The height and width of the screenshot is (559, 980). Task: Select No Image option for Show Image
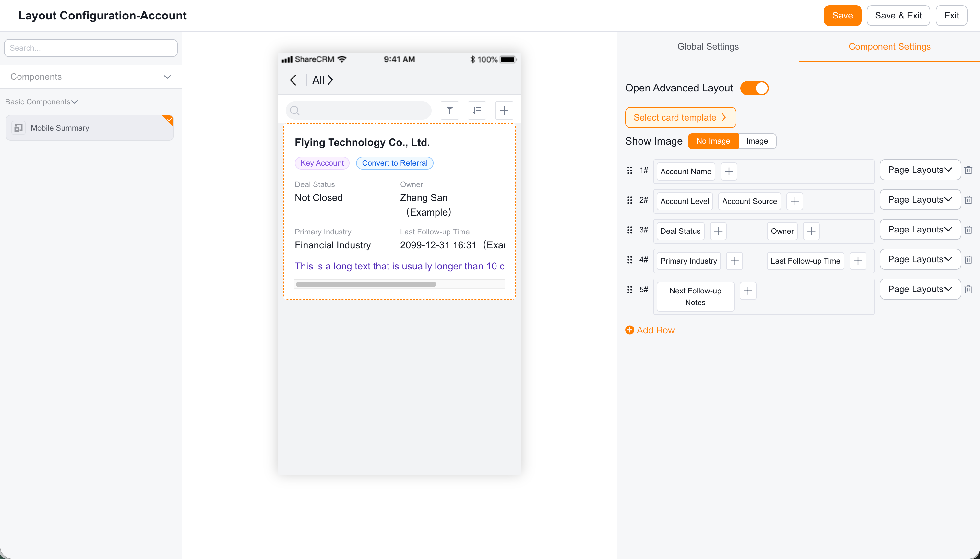713,141
